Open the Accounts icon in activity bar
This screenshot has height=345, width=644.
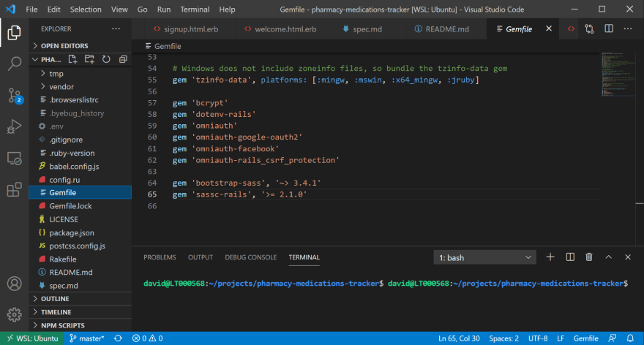click(15, 284)
